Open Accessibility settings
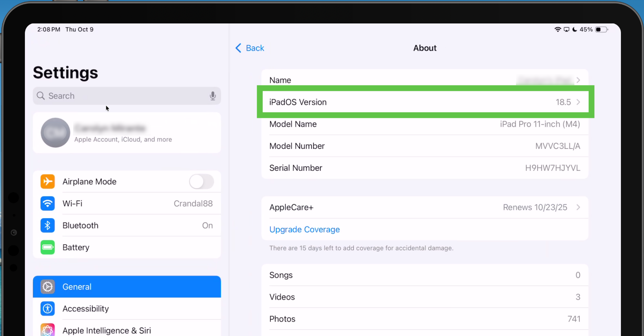This screenshot has height=336, width=644. point(127,309)
